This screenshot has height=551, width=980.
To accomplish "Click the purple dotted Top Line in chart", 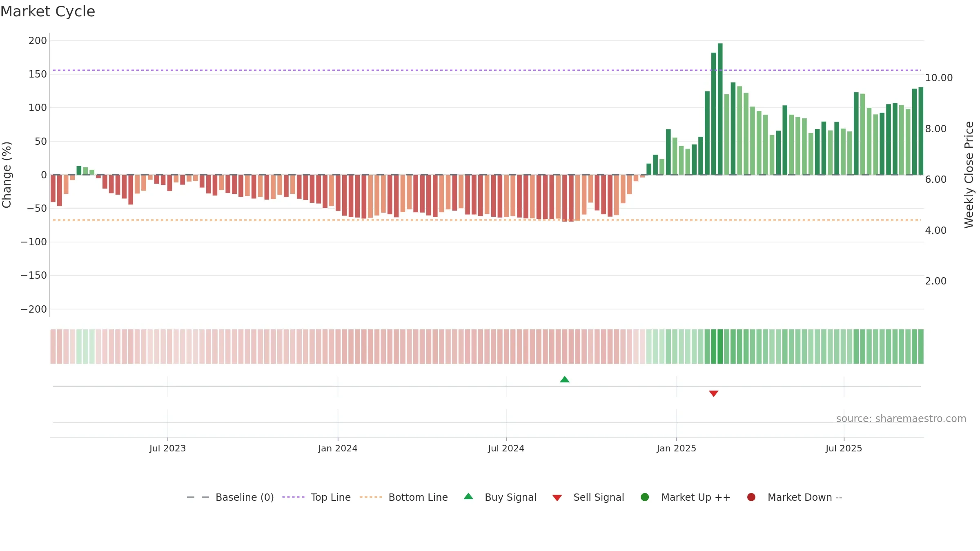I will [x=487, y=70].
